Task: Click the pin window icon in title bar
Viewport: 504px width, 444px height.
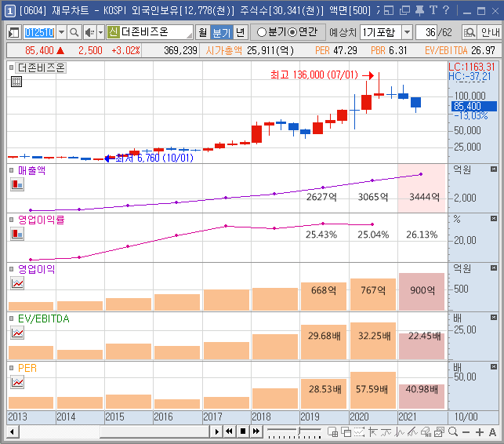Action: (x=419, y=11)
